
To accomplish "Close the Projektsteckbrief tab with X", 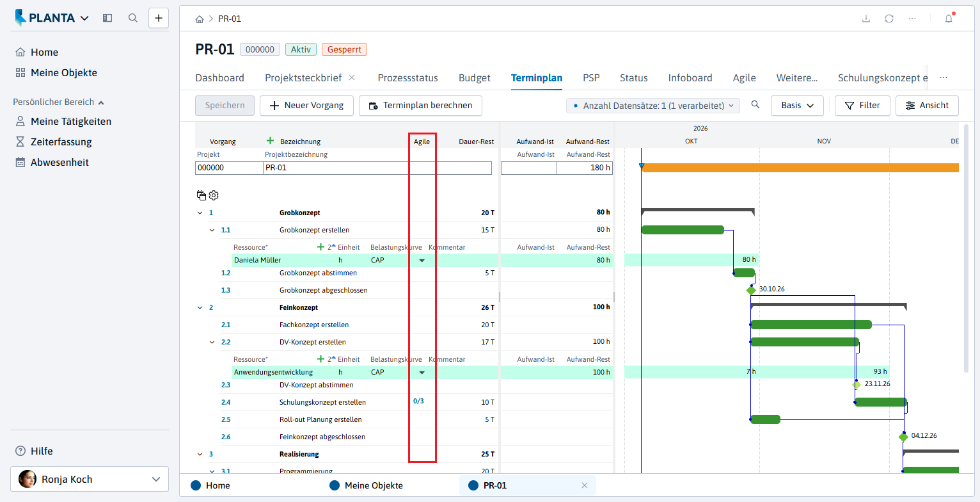I will [351, 77].
